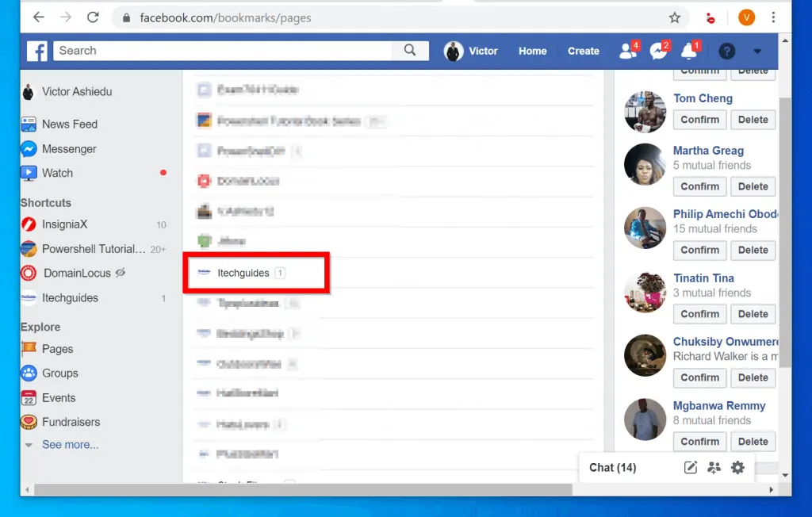Viewport: 812px width, 517px height.
Task: Expand the Chat (14) window
Action: (x=612, y=468)
